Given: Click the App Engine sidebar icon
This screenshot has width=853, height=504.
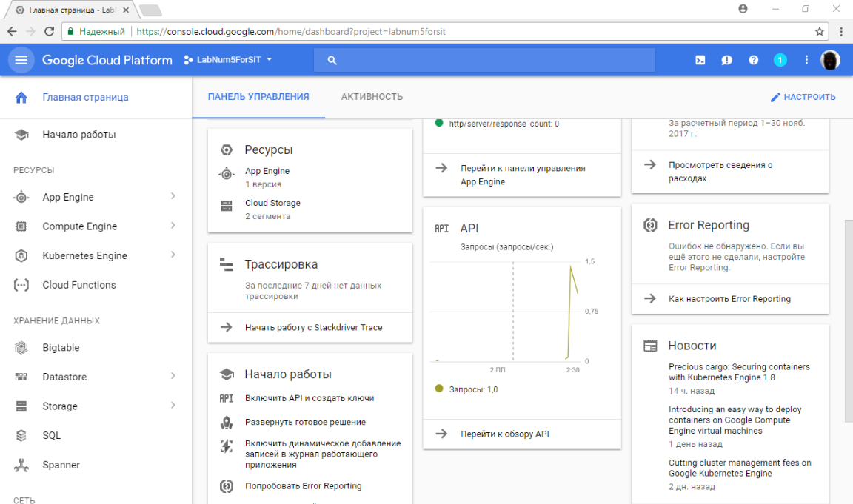Looking at the screenshot, I should pos(21,197).
